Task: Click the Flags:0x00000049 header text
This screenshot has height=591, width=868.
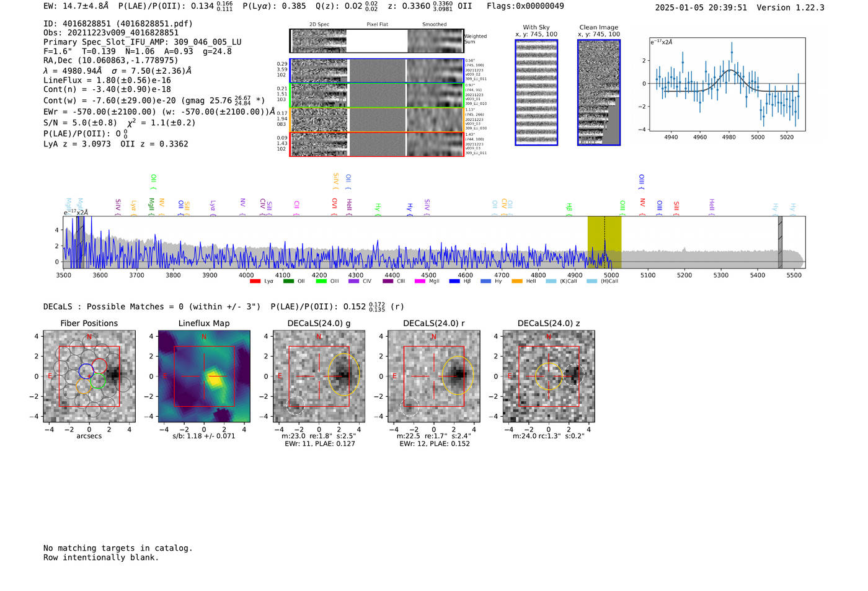Action: [x=525, y=6]
